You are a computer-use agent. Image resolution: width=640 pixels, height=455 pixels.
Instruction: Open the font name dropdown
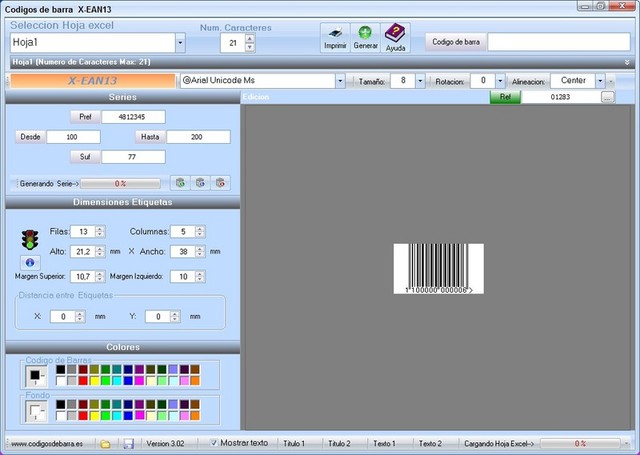(x=340, y=81)
